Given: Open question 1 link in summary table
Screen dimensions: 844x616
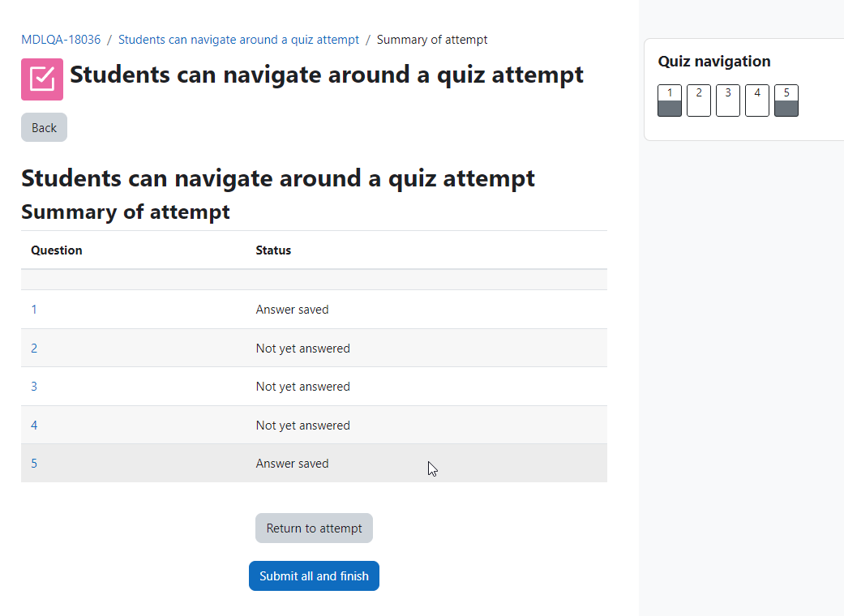Looking at the screenshot, I should [34, 310].
